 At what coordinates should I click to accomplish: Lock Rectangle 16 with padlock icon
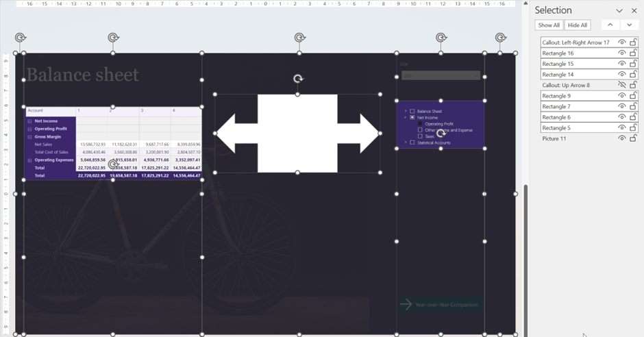[x=633, y=53]
